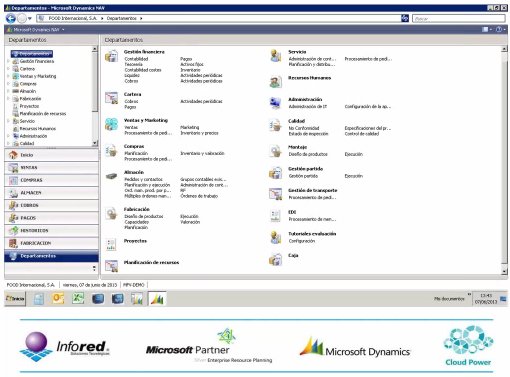
Task: Click main pane scroll down arrow
Action: tap(504, 272)
